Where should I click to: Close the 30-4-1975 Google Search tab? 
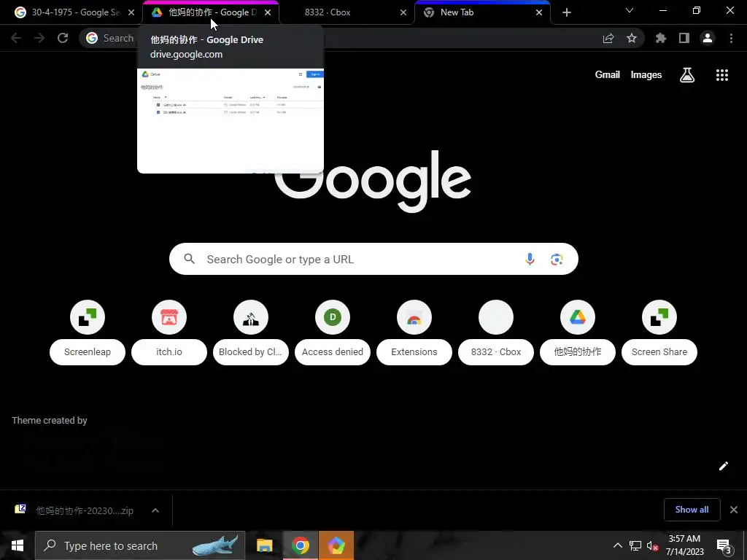click(x=131, y=12)
